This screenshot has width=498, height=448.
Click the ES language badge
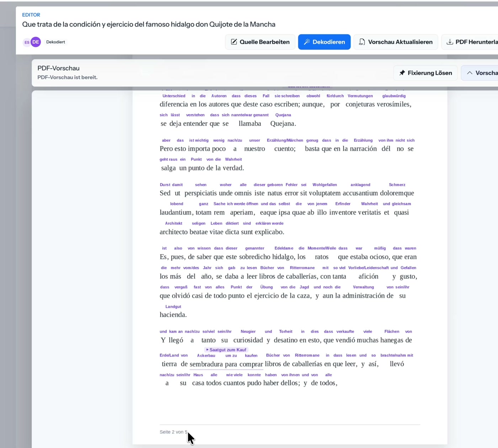[27, 42]
